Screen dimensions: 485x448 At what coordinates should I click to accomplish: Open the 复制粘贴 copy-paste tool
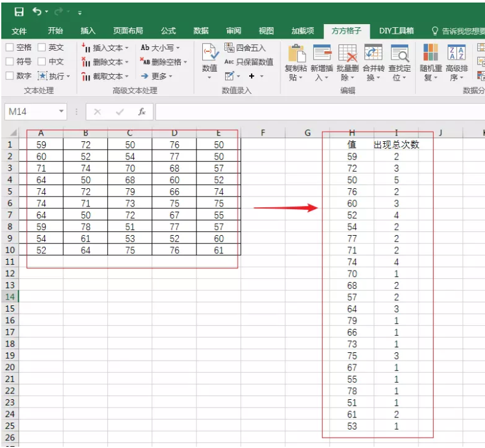tap(295, 54)
